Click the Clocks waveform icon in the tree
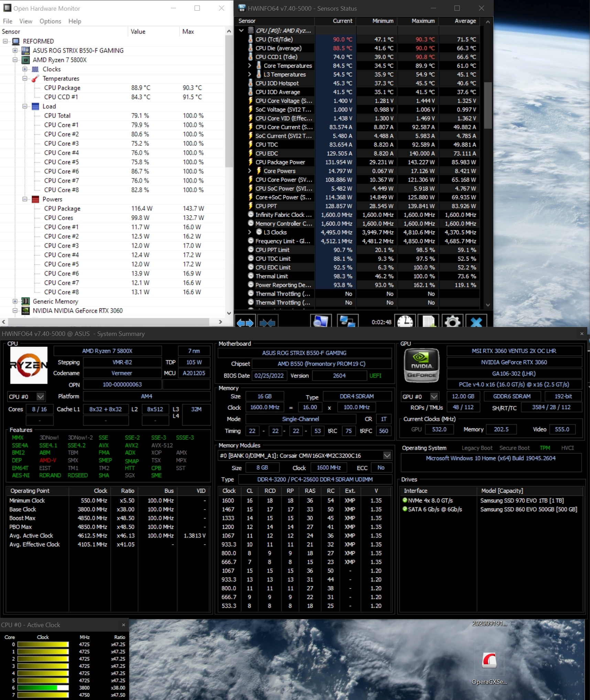The image size is (590, 700). 35,69
